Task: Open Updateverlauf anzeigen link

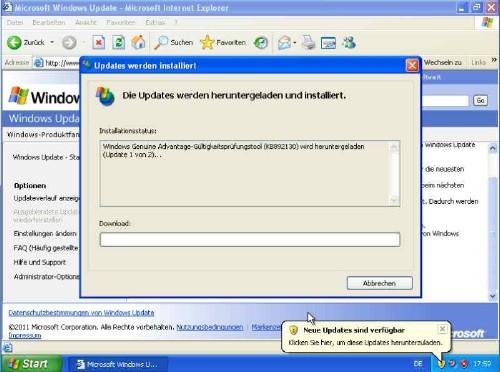Action: 46,198
